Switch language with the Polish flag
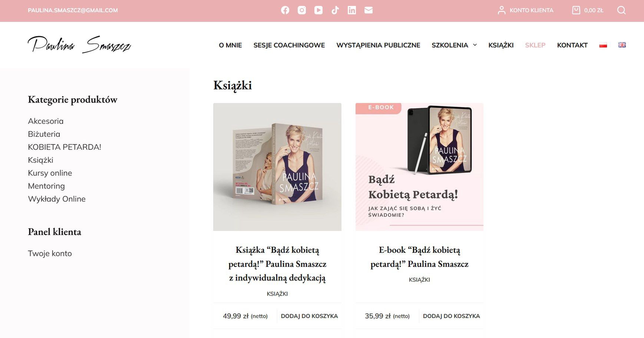 (603, 45)
